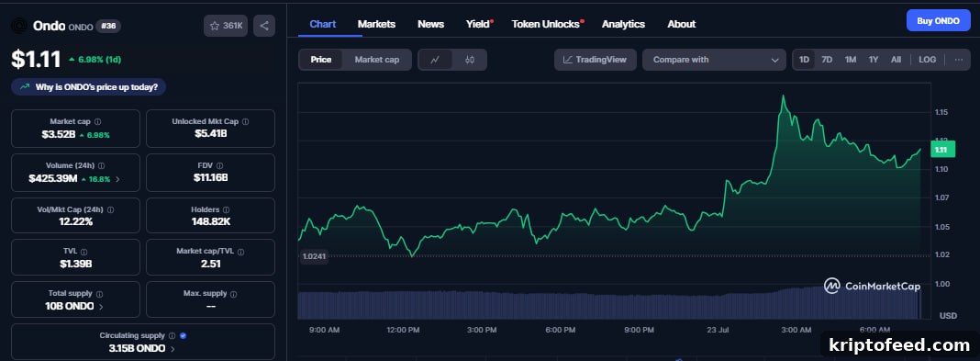Click the #36 rank badge
This screenshot has height=361, width=980.
point(109,26)
